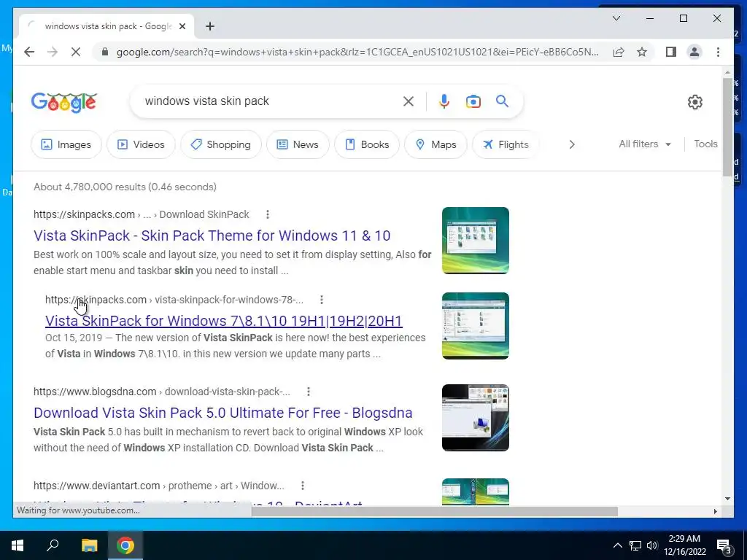The height and width of the screenshot is (560, 747).
Task: Filter results by Videos
Action: tap(141, 144)
